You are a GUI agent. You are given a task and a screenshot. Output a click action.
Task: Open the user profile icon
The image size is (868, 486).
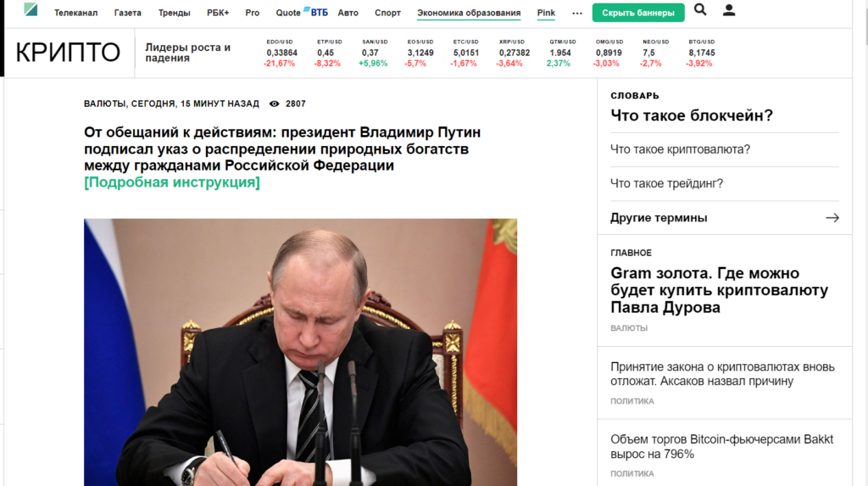(x=729, y=10)
